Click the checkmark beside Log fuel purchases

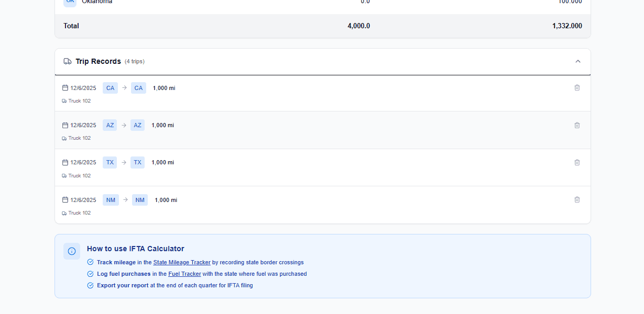tap(90, 274)
